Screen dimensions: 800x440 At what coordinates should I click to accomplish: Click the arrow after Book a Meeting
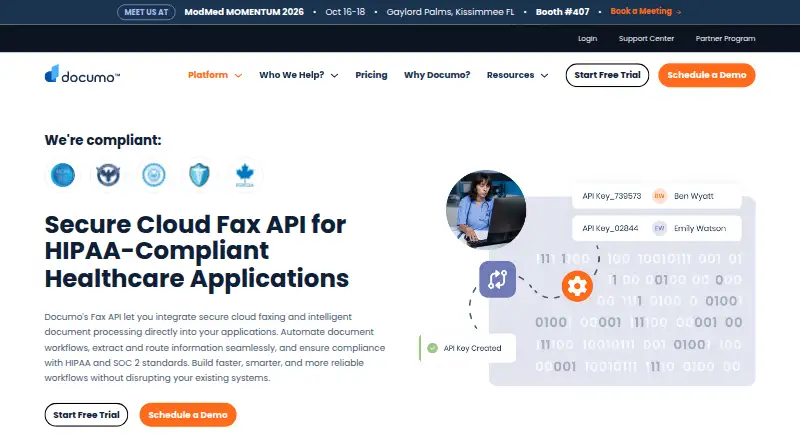pos(679,12)
